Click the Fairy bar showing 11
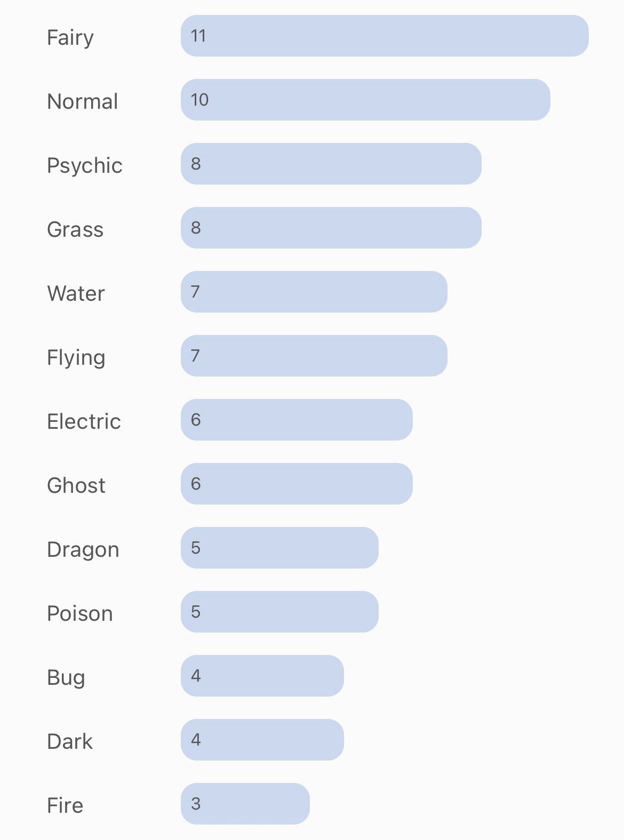This screenshot has width=624, height=840. tap(384, 36)
